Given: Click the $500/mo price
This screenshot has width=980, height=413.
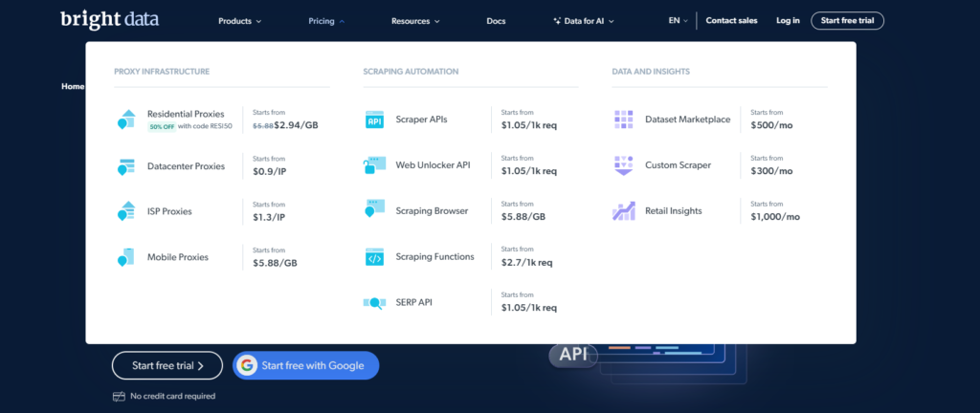Looking at the screenshot, I should coord(771,125).
